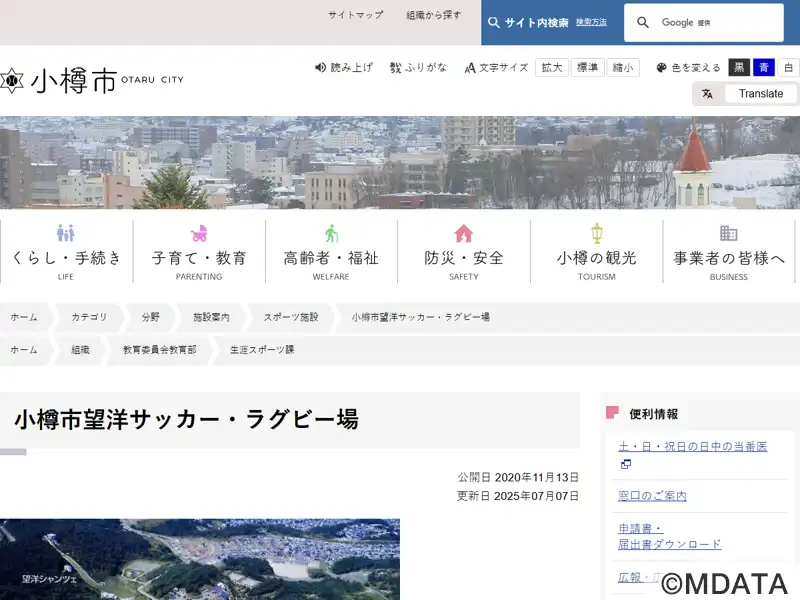800x600 pixels.
Task: Set text size to 縮小 (reduce)
Action: coord(624,68)
